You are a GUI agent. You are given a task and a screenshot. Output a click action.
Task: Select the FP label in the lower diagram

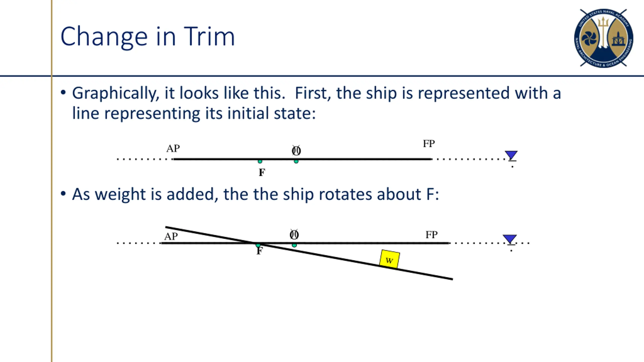click(x=431, y=235)
